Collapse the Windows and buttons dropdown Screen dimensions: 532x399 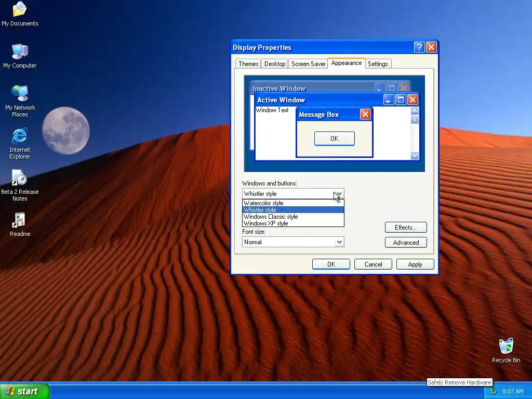pyautogui.click(x=339, y=194)
